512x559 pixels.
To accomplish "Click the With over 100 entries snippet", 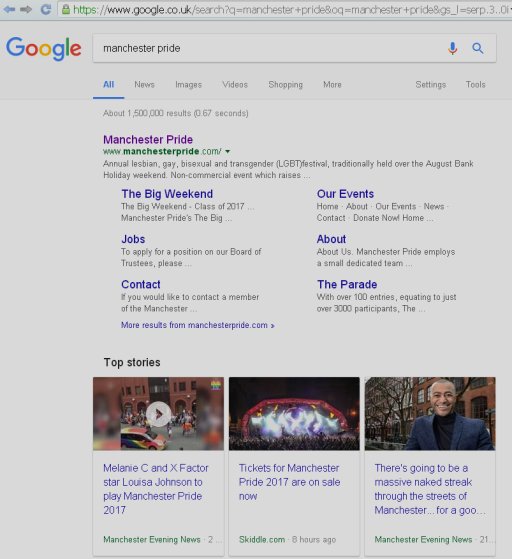I will (386, 303).
